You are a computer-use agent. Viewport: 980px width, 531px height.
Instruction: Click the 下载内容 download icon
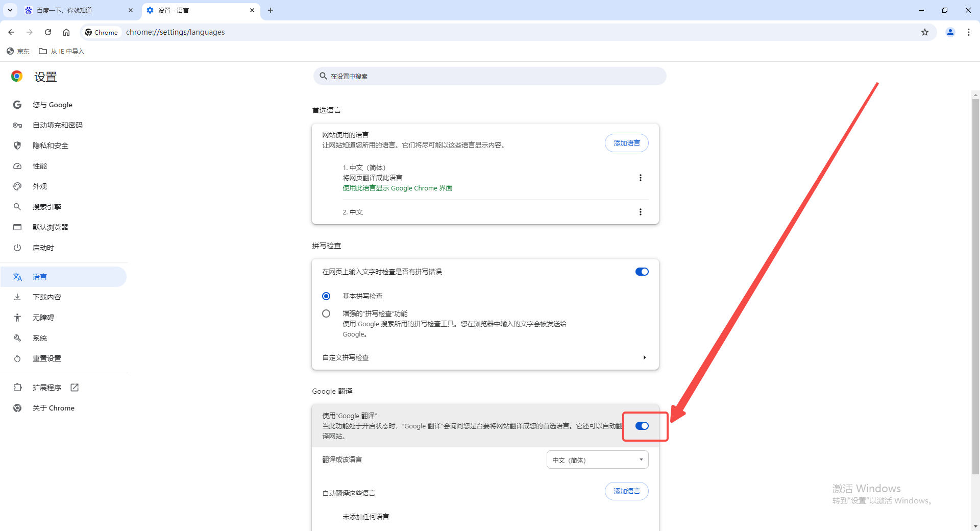click(17, 297)
